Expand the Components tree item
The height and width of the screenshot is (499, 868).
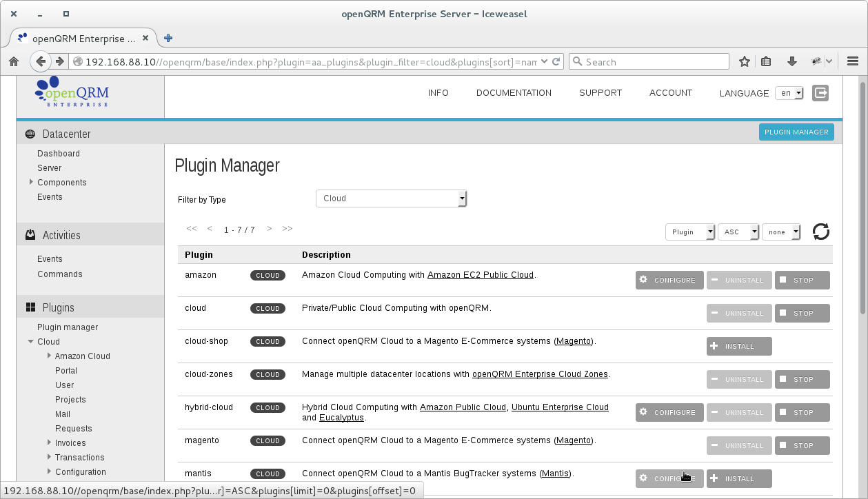31,182
